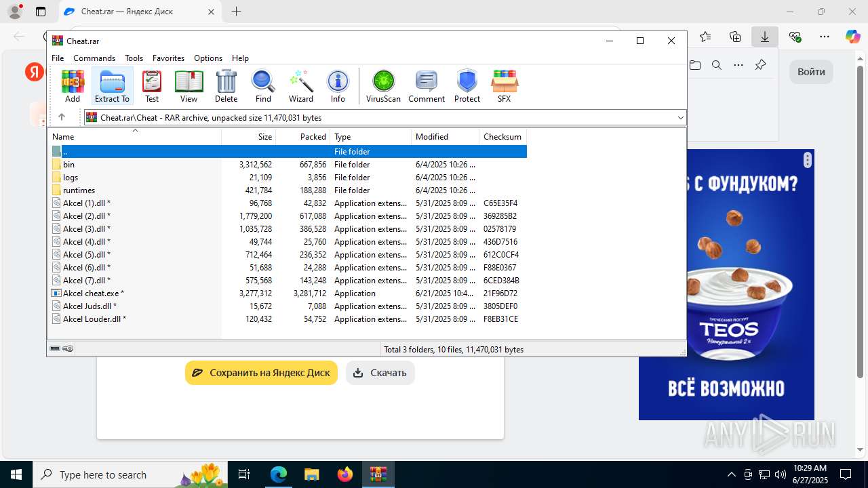Click the disk icon in WinRAR status bar

(55, 349)
